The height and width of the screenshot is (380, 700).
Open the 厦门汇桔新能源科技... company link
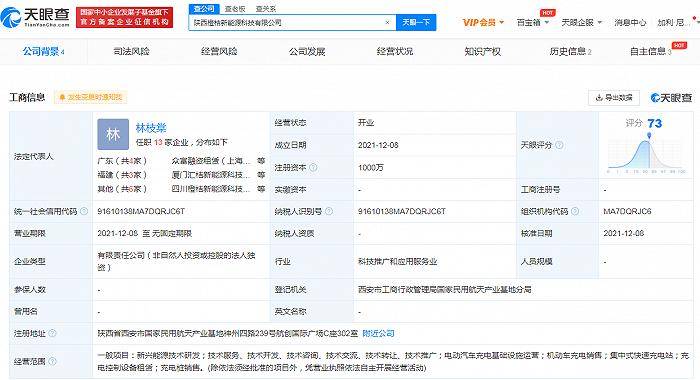pos(211,175)
